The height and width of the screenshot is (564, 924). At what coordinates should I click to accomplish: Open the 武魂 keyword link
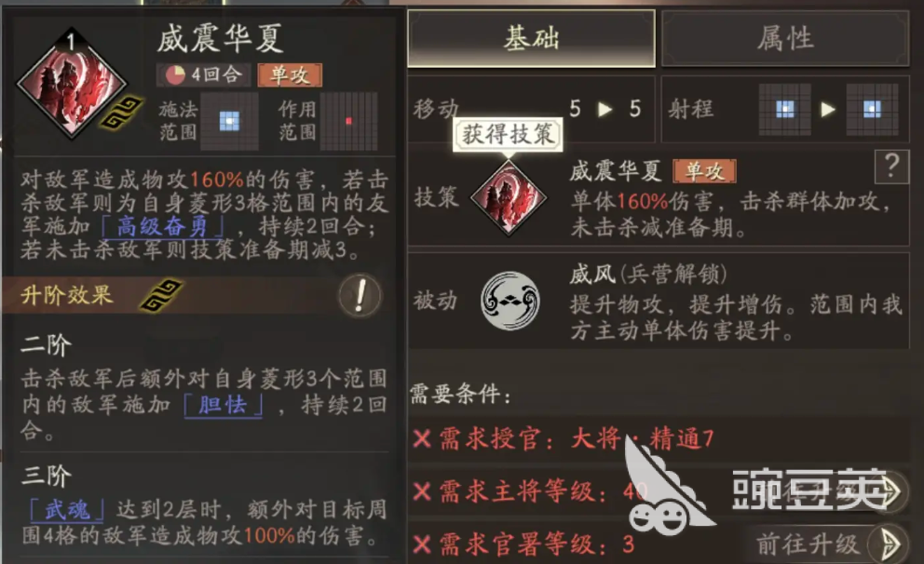click(67, 510)
